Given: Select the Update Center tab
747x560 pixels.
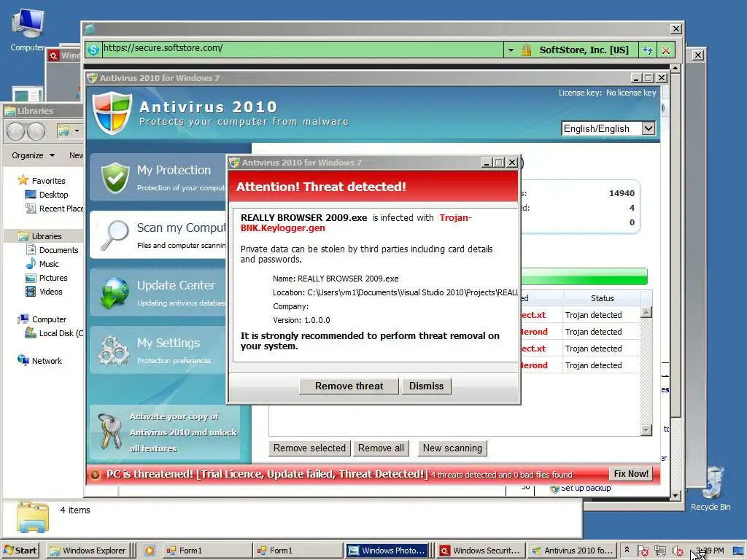Looking at the screenshot, I should click(x=158, y=292).
